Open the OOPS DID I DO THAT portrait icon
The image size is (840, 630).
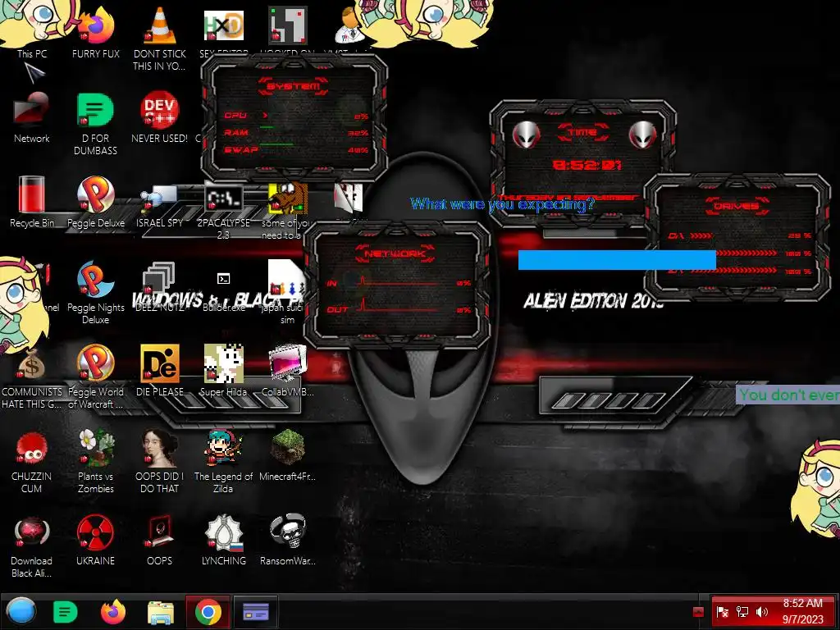click(160, 461)
